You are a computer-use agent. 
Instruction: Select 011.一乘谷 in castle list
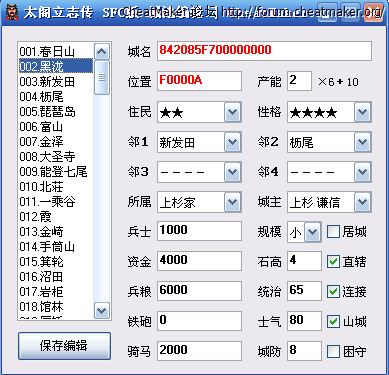56,201
